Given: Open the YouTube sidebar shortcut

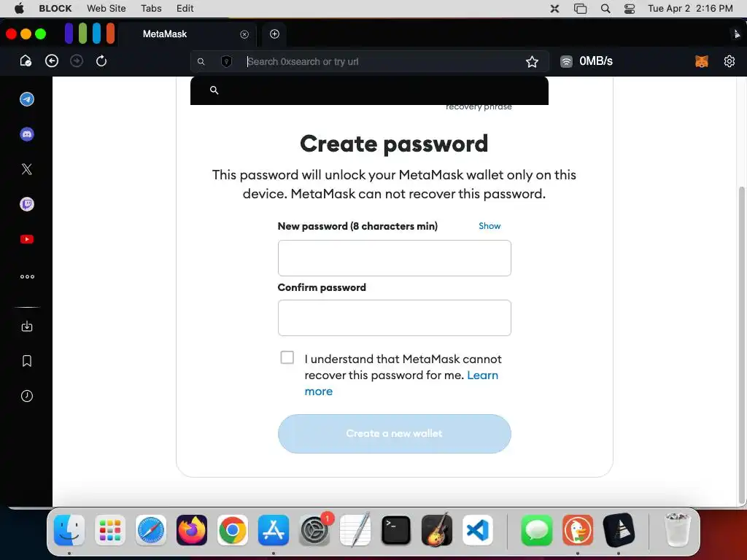Looking at the screenshot, I should [27, 239].
